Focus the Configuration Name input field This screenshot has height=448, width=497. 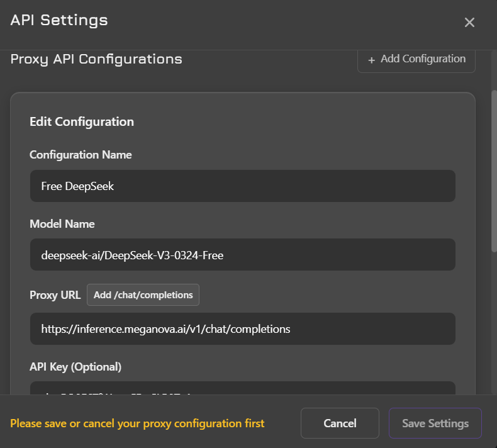tap(242, 186)
